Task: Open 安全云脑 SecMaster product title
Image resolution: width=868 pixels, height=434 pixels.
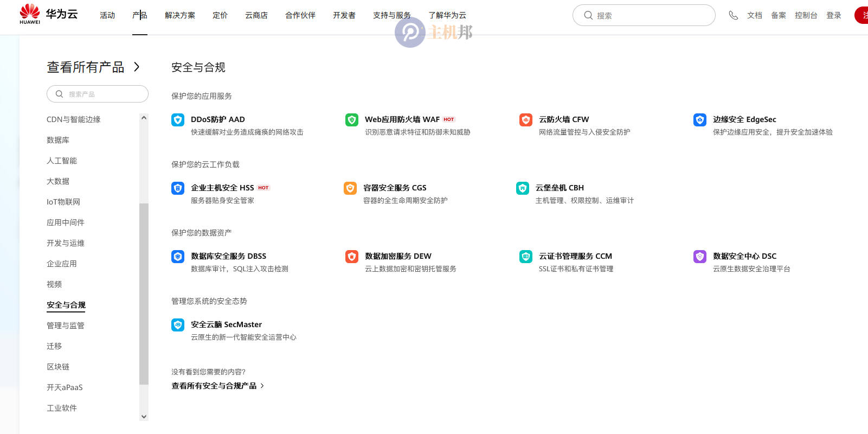Action: click(x=226, y=324)
